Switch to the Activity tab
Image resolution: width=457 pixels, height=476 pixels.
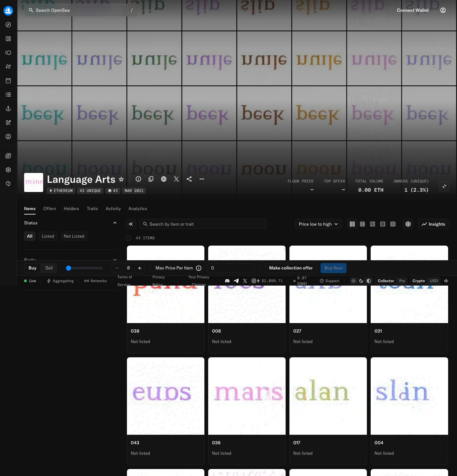(x=113, y=208)
